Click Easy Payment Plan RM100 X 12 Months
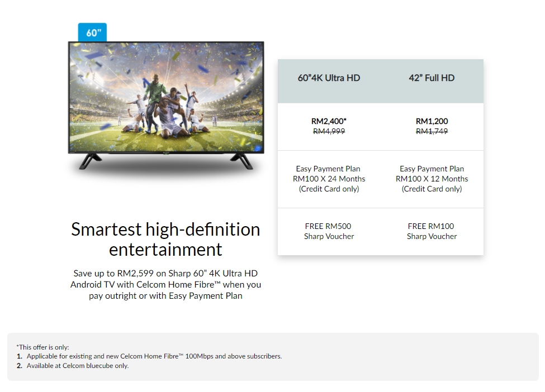Viewport: 545px width, 392px height. [x=432, y=179]
